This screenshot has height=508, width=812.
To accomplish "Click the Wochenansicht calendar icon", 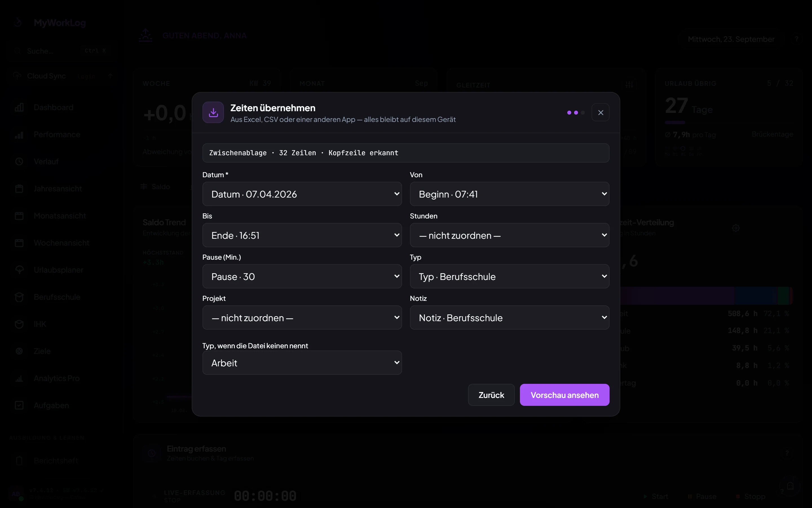I will tap(19, 243).
